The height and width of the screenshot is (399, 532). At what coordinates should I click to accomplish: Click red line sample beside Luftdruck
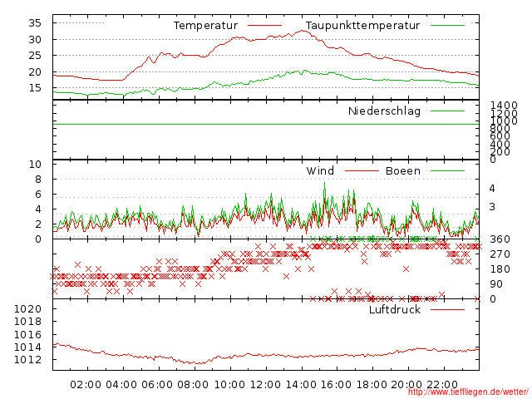pos(447,309)
